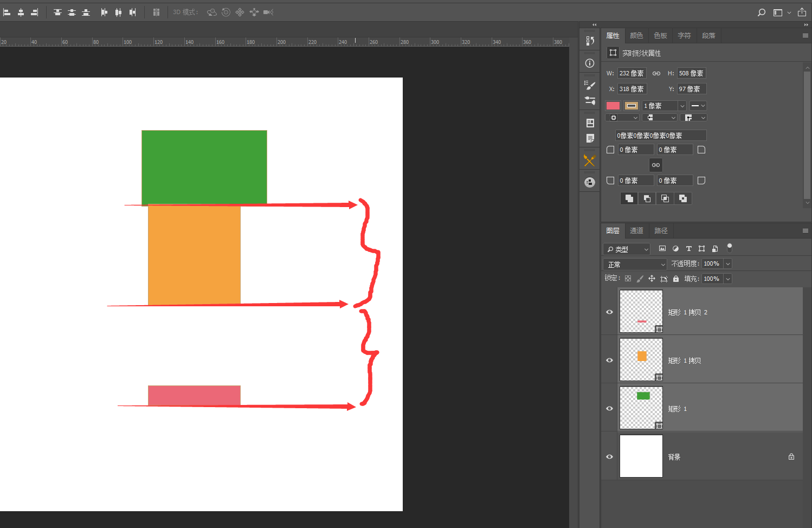This screenshot has width=812, height=528.
Task: Hide the 矩形 1 拷贝 layer
Action: click(609, 360)
